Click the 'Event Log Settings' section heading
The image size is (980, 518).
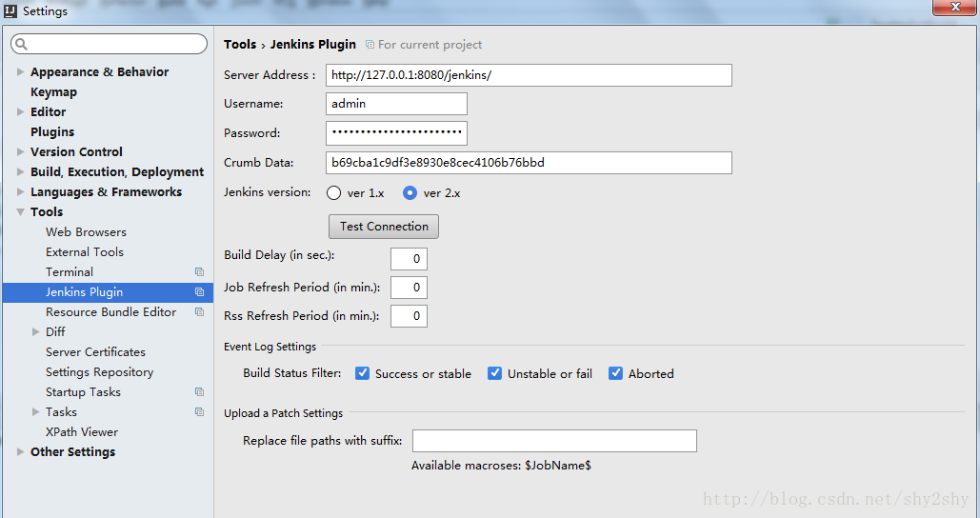pos(270,347)
